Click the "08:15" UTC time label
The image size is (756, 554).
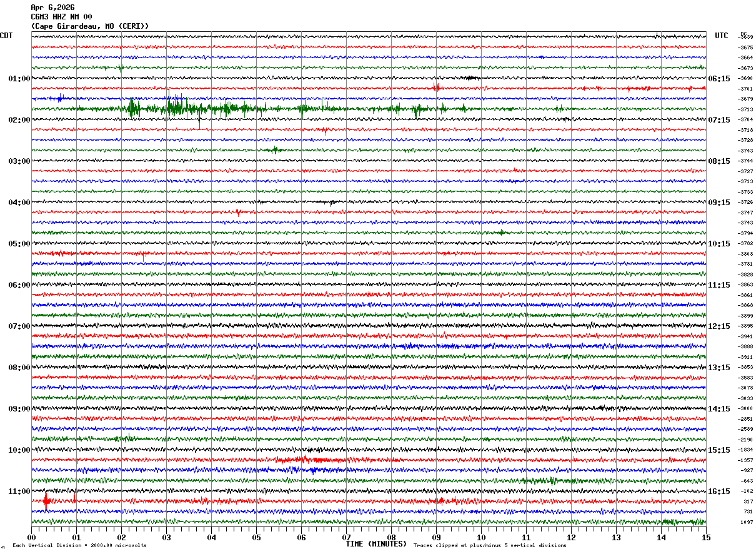click(719, 161)
